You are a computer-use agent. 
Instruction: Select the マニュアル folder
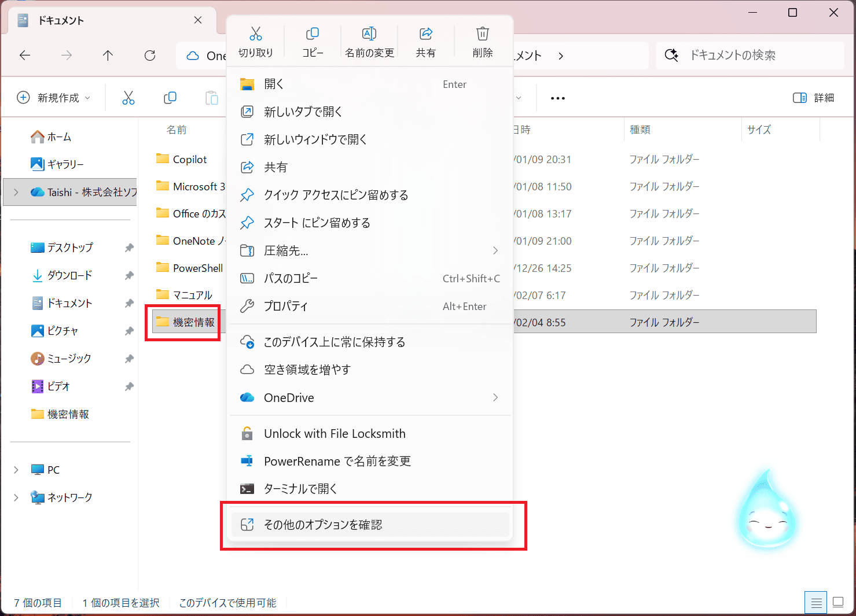tap(184, 295)
